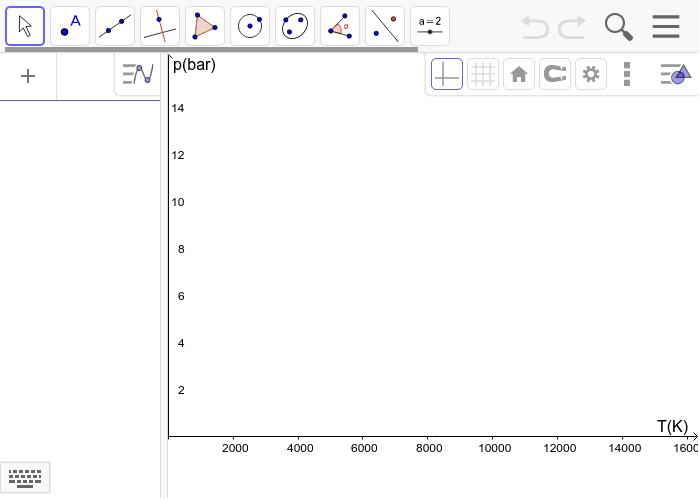
Task: Click the 10 tick on pressure axis
Action: [178, 202]
